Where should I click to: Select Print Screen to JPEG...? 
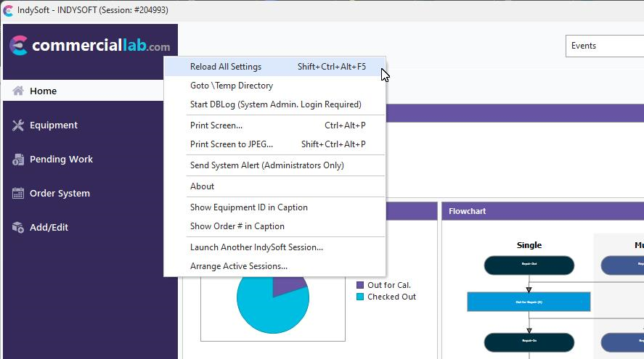[x=232, y=144]
